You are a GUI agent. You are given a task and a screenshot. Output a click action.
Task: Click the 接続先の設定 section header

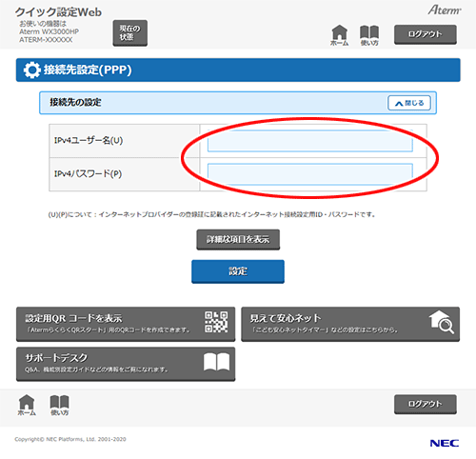[x=238, y=103]
